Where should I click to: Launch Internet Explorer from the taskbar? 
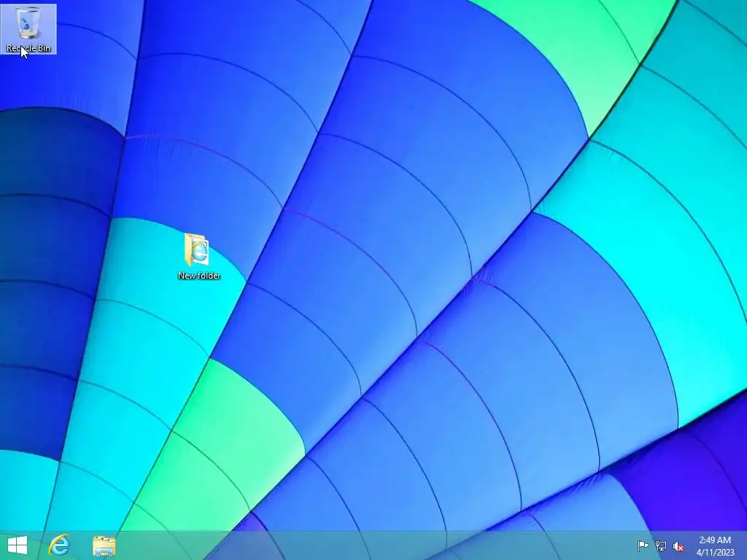(60, 545)
